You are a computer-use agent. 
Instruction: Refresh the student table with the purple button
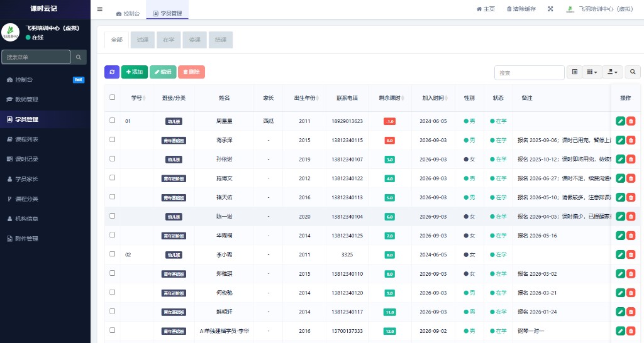(x=112, y=72)
